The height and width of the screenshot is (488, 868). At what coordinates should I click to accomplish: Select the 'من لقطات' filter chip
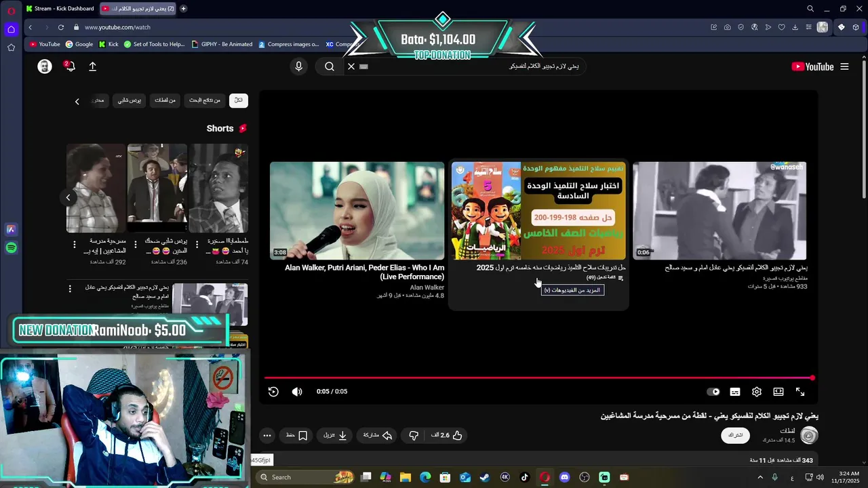165,100
